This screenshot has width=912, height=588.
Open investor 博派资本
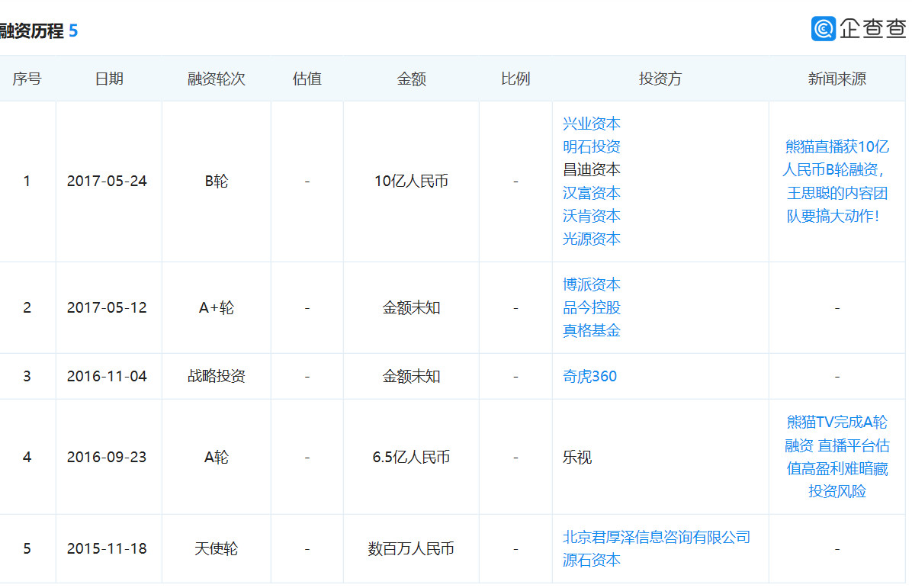(591, 284)
